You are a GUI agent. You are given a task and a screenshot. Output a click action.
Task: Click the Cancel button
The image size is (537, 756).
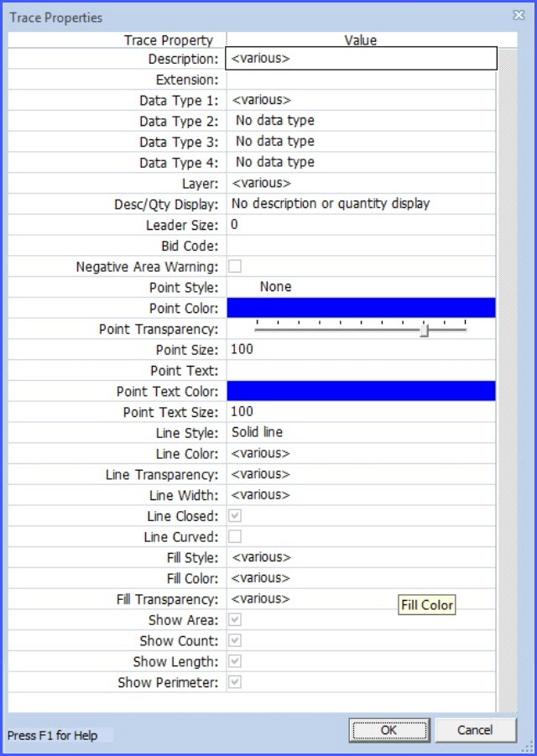click(475, 730)
